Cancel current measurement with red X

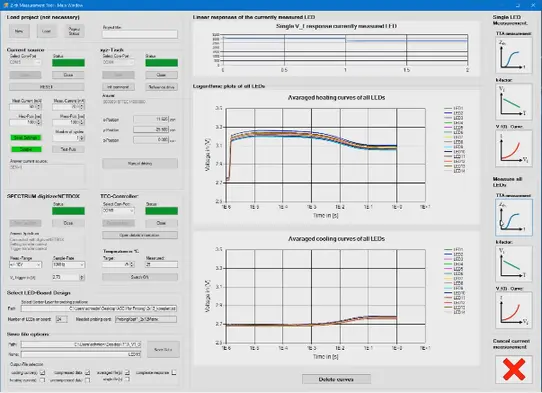[514, 369]
